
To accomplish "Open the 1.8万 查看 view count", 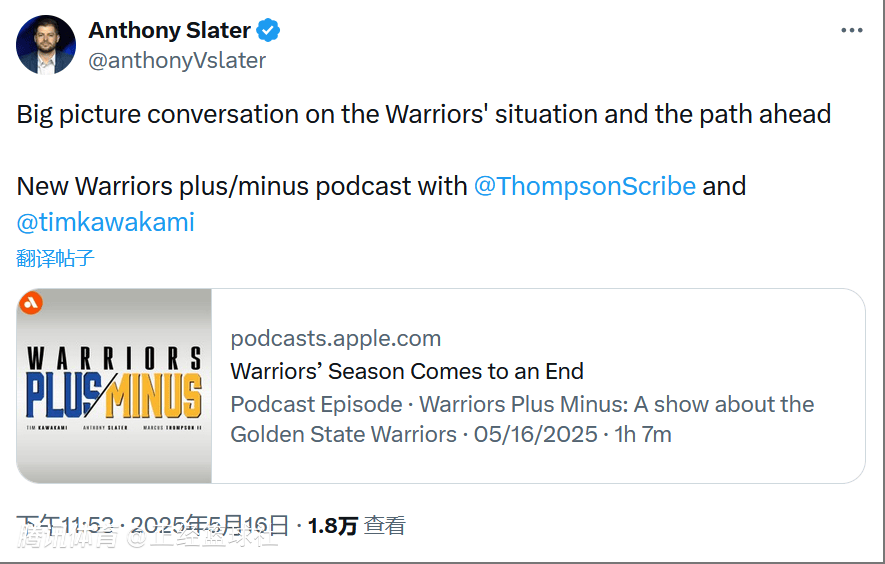I will click(357, 526).
